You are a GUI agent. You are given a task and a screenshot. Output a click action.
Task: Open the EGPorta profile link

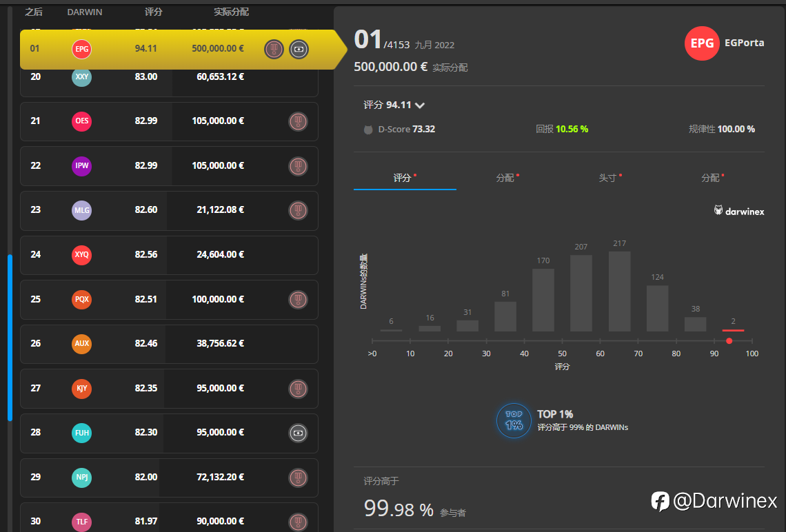[745, 43]
